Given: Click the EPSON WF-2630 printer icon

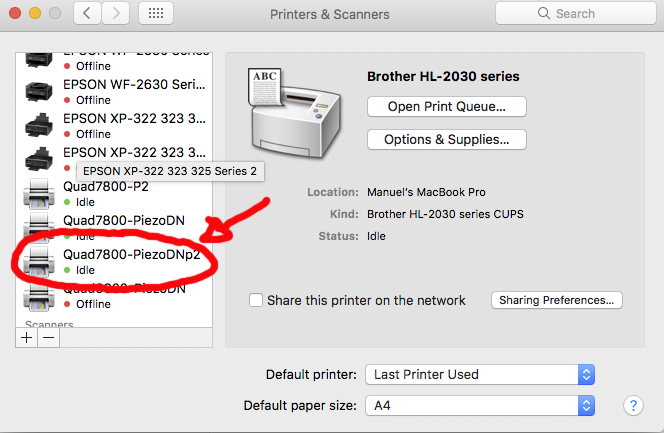Looking at the screenshot, I should pos(40,91).
